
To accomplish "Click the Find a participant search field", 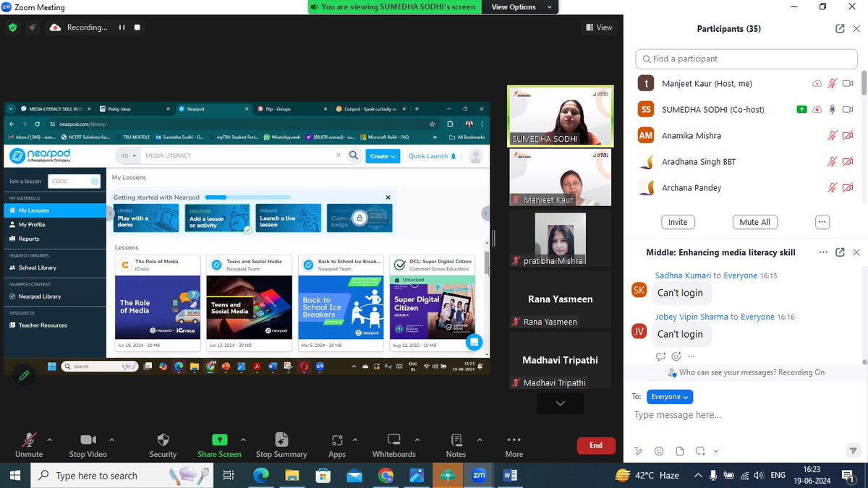I will pos(745,59).
